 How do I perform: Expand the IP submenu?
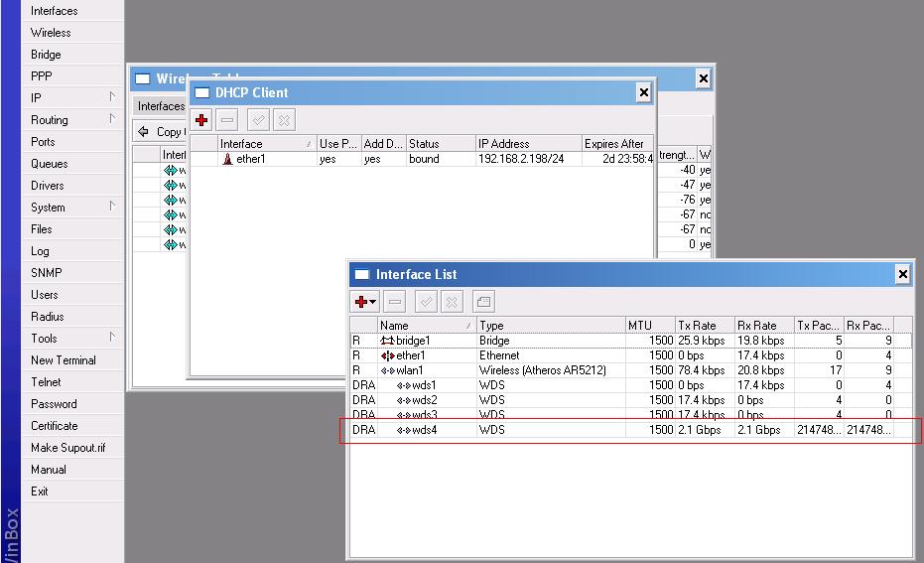[x=72, y=98]
